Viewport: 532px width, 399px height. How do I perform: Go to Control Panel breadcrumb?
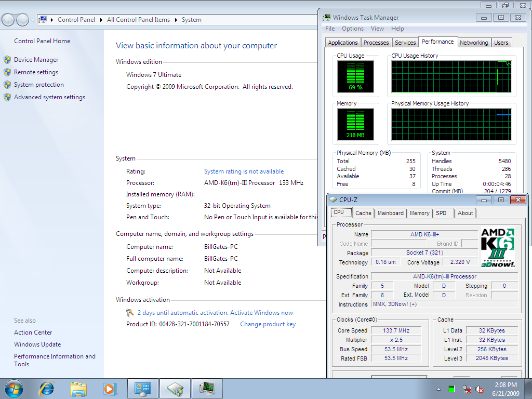pyautogui.click(x=76, y=20)
